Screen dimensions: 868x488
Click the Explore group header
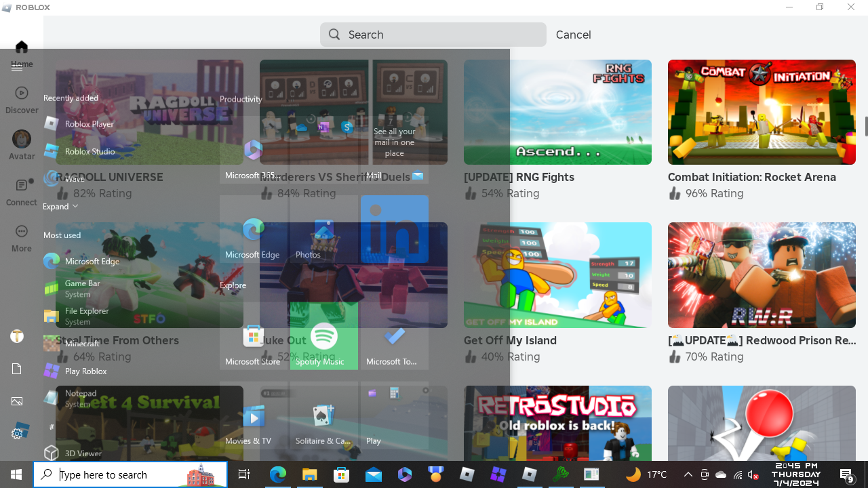point(233,285)
